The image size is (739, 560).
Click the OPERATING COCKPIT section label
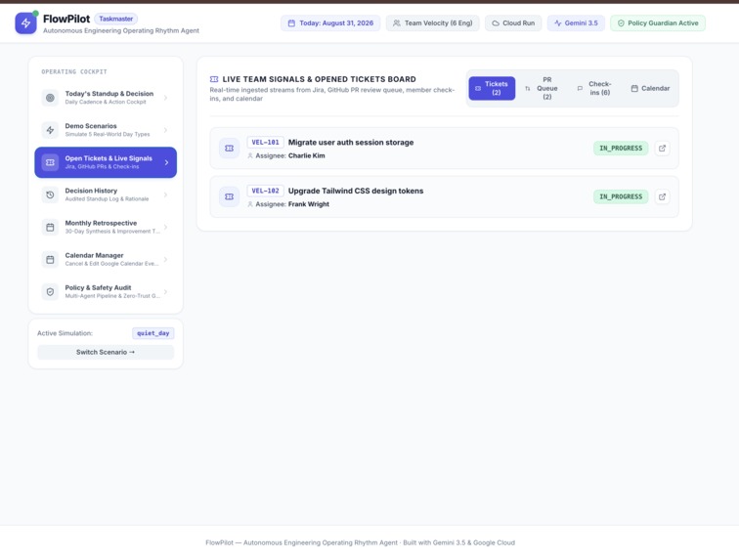[x=74, y=71]
